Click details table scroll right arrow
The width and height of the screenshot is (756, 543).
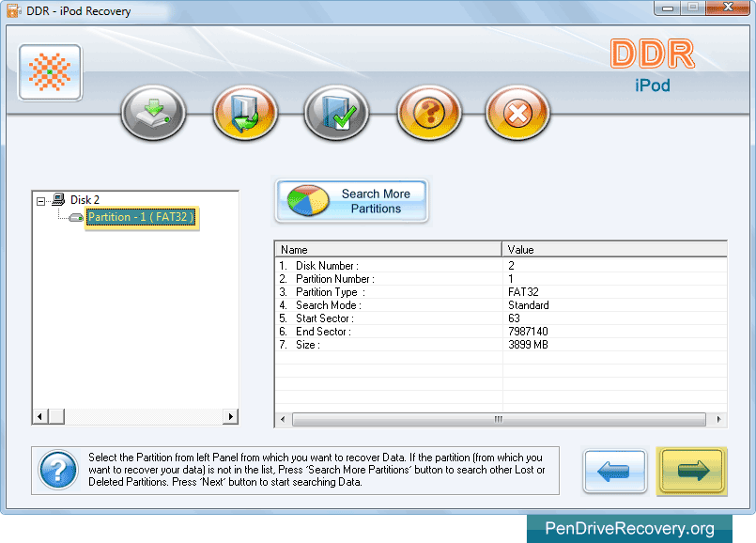(x=718, y=419)
